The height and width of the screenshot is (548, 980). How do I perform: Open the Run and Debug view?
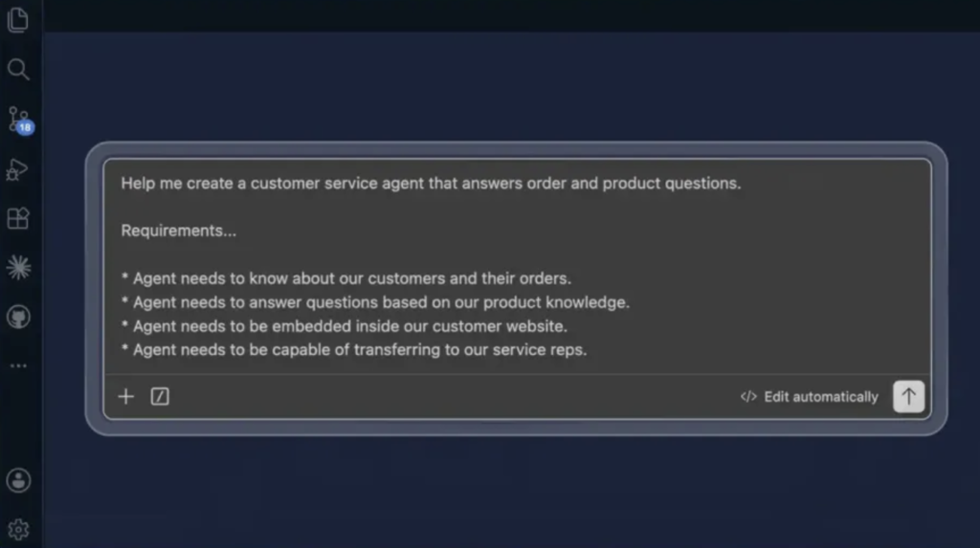(17, 169)
